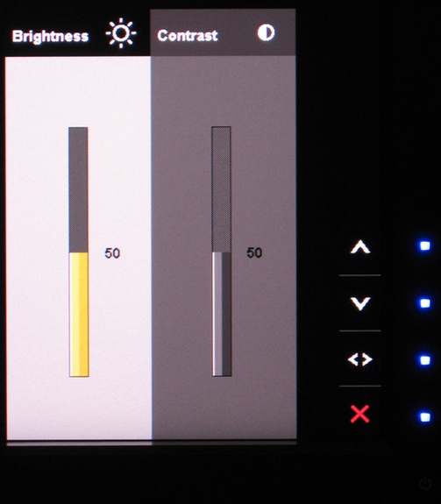Click the left-right switch arrows icon
This screenshot has width=441, height=504.
point(360,359)
